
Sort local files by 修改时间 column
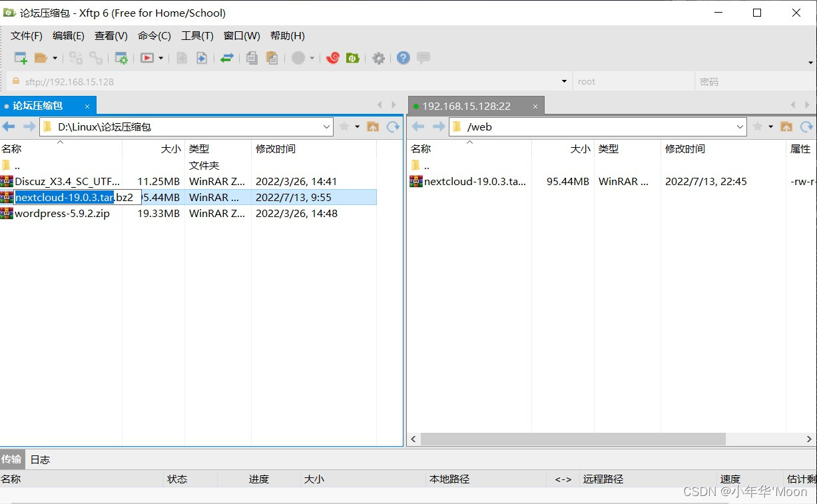point(314,149)
